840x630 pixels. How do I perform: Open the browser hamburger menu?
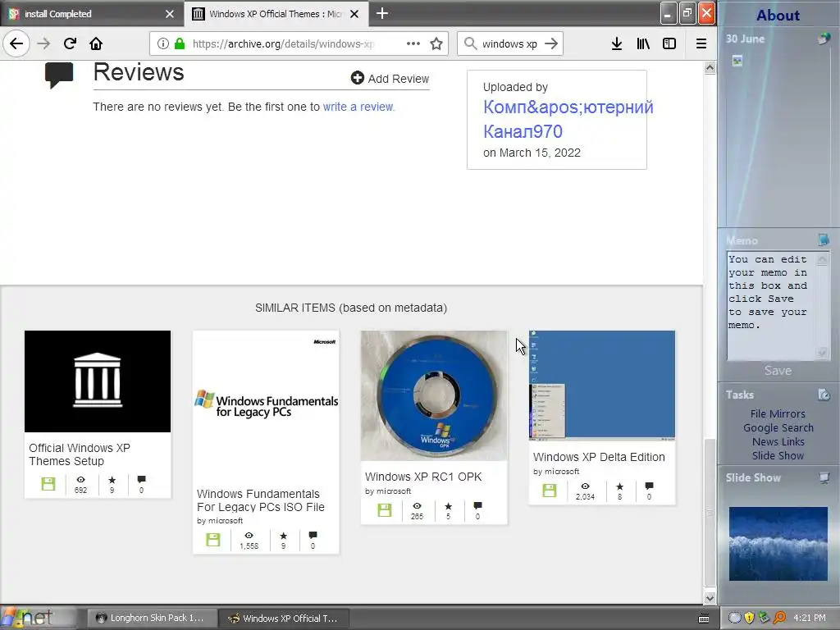(x=701, y=43)
